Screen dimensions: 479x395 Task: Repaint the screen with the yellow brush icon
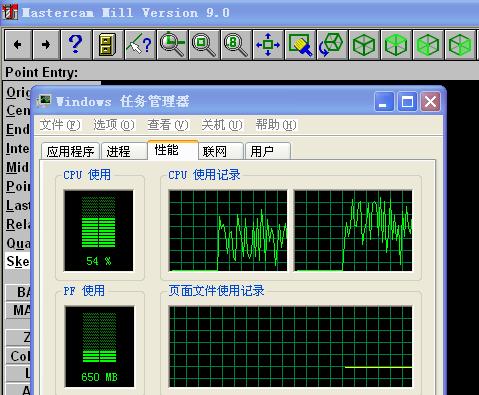[300, 45]
